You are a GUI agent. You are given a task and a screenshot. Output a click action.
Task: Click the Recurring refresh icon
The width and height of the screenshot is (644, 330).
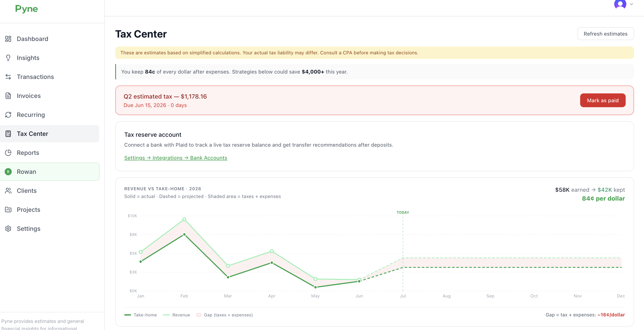tap(8, 115)
